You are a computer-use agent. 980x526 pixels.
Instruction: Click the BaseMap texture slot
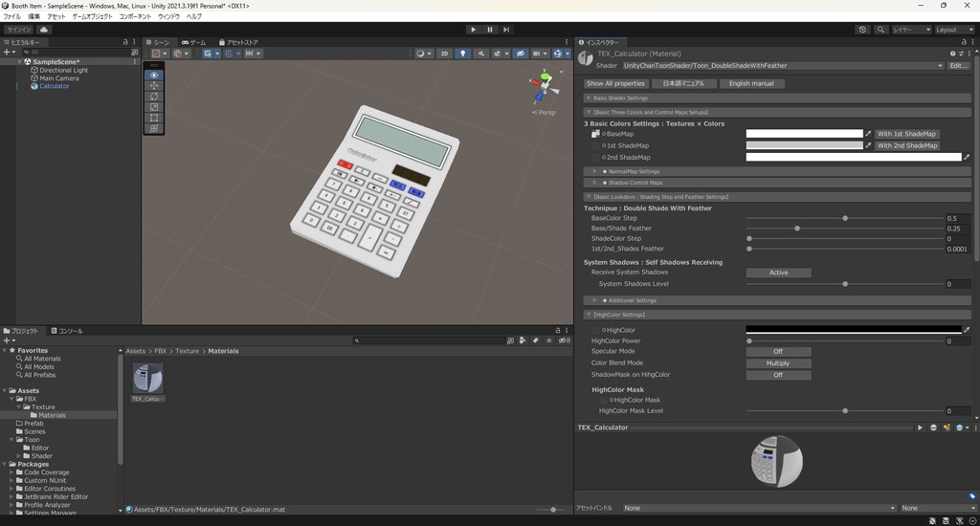click(595, 134)
